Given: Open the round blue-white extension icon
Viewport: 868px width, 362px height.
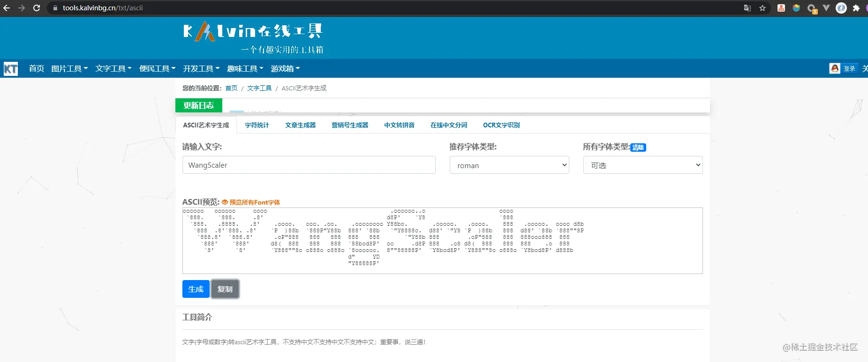Looking at the screenshot, I should pyautogui.click(x=841, y=8).
